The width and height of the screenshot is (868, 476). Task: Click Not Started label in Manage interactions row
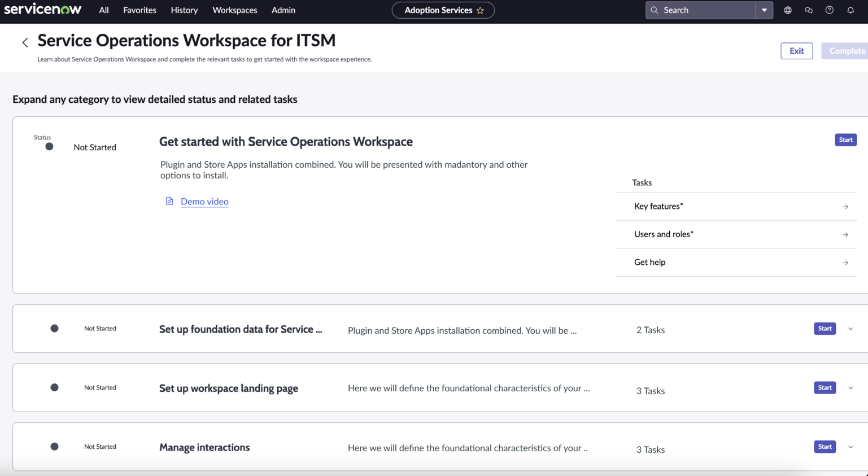[100, 447]
